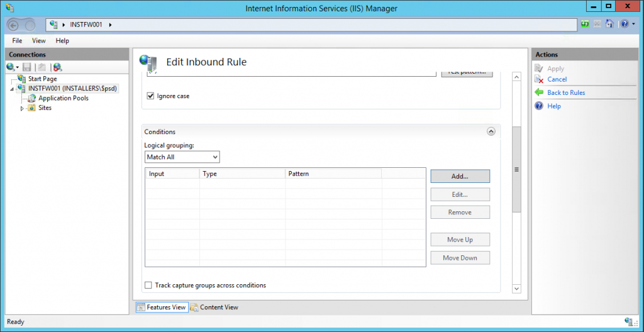Image resolution: width=644 pixels, height=332 pixels.
Task: Click the blue Help icon in Actions
Action: point(539,106)
